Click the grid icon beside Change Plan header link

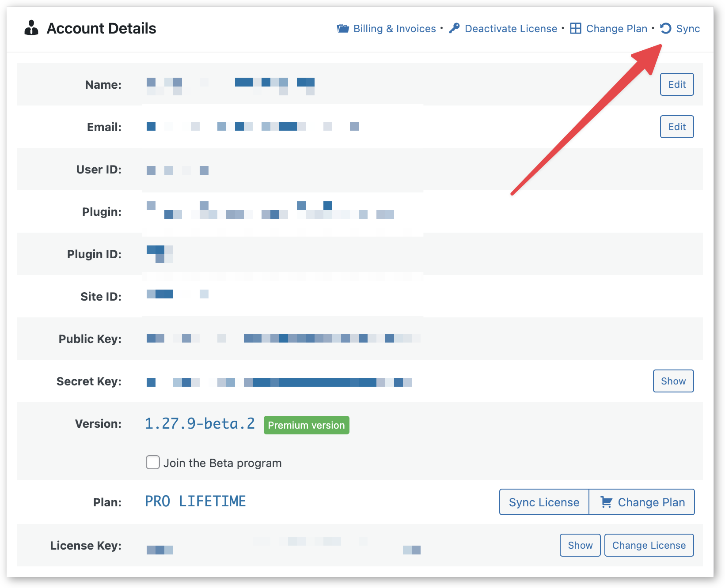(576, 28)
